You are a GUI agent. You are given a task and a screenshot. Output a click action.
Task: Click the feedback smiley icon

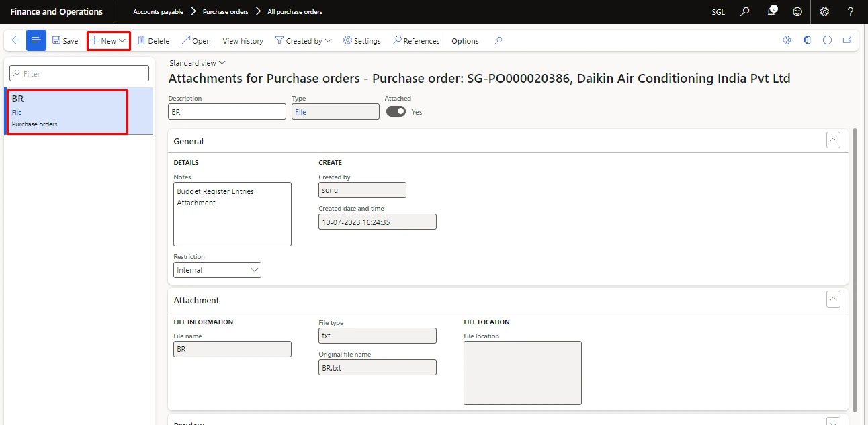[797, 11]
